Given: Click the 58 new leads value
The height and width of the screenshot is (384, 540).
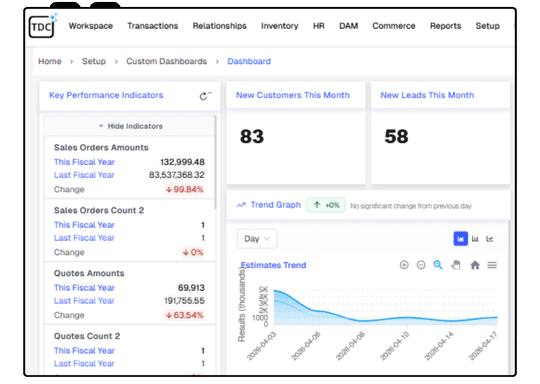Looking at the screenshot, I should click(396, 136).
